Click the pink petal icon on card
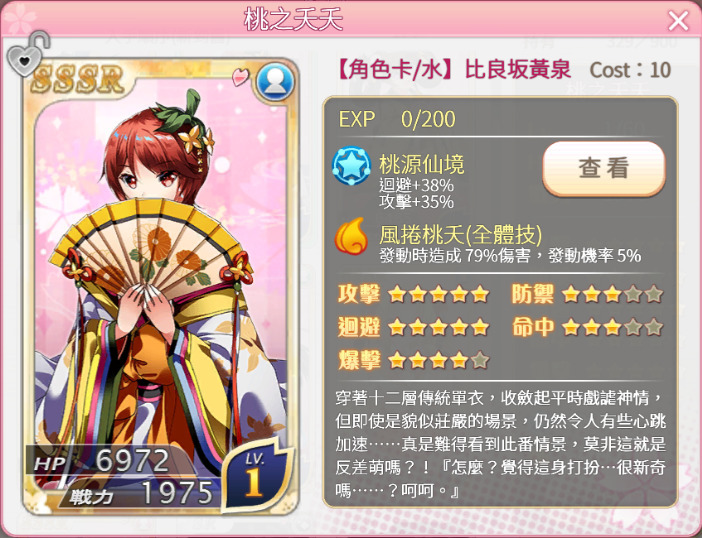This screenshot has width=702, height=538. click(240, 77)
